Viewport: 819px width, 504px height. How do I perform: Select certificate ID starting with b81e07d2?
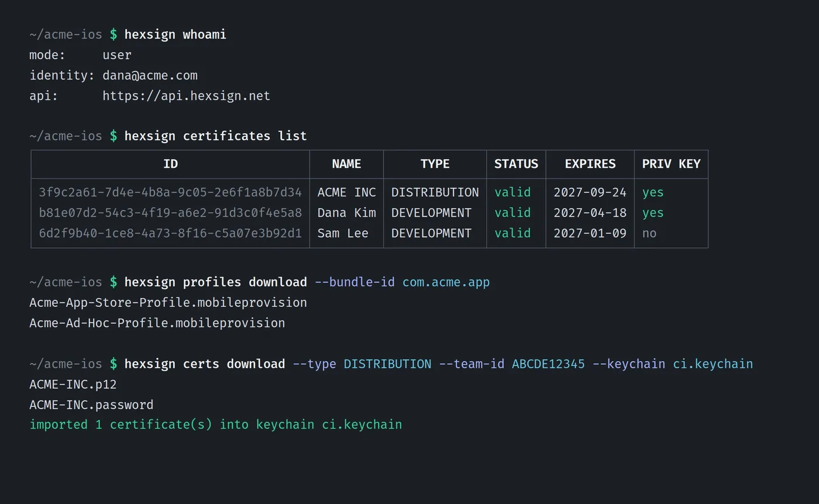coord(170,213)
